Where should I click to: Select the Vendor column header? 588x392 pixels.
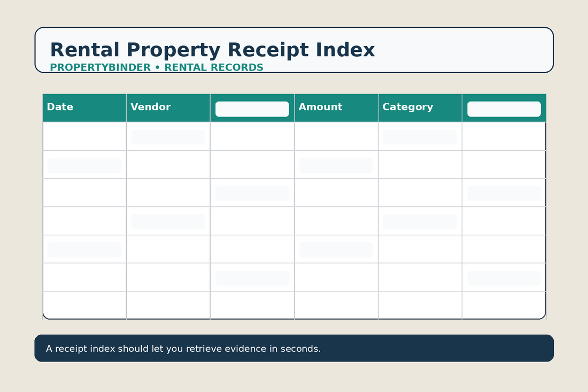tap(168, 107)
